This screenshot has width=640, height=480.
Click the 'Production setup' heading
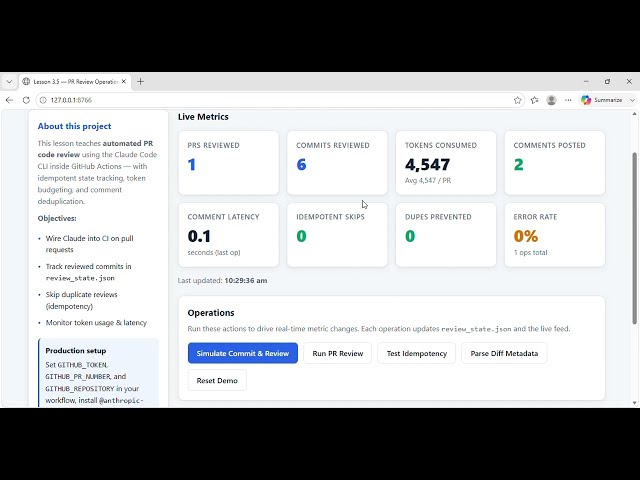pyautogui.click(x=76, y=351)
